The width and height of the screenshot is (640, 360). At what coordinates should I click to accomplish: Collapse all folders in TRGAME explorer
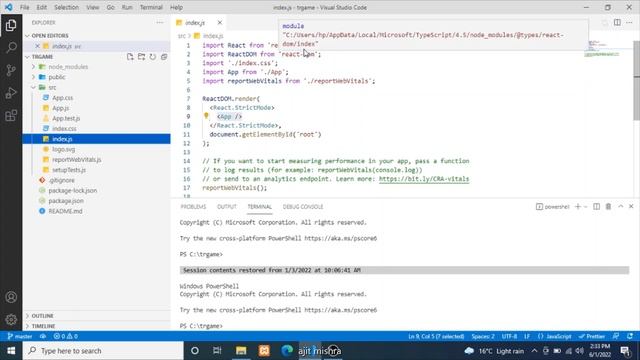[164, 57]
